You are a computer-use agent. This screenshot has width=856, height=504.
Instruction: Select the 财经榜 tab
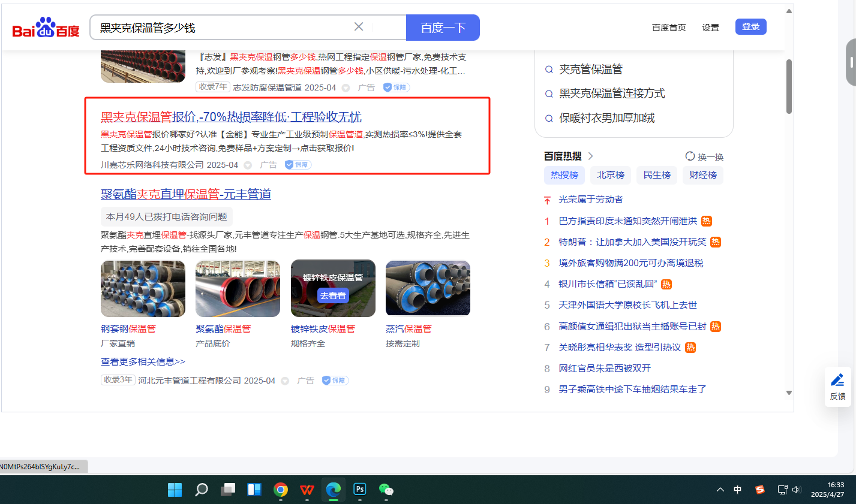point(703,175)
